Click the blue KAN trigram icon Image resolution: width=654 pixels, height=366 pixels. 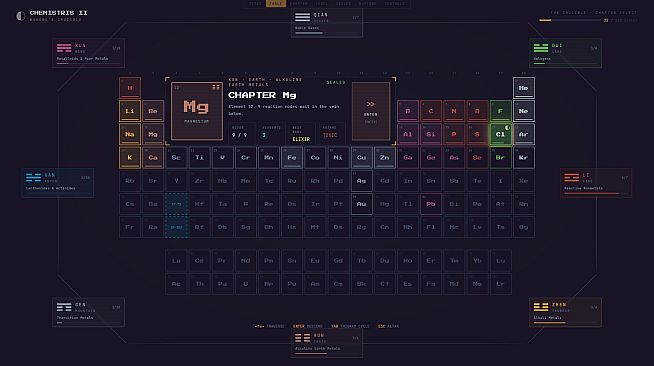[33, 178]
